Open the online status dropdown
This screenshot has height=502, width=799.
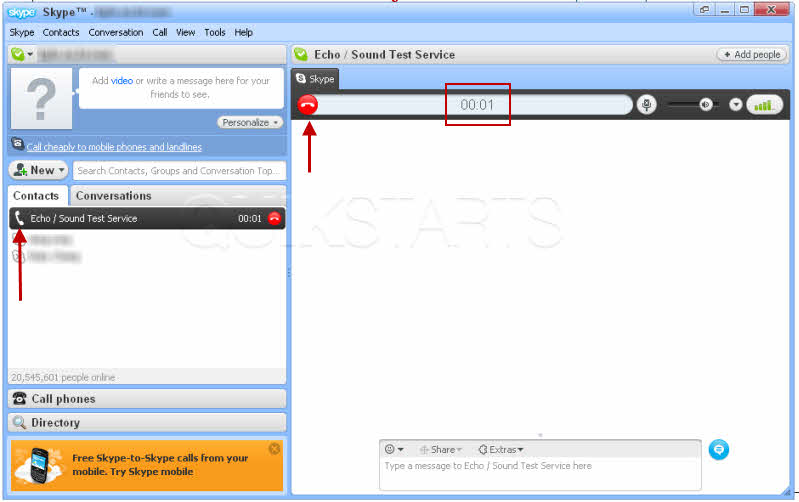22,54
